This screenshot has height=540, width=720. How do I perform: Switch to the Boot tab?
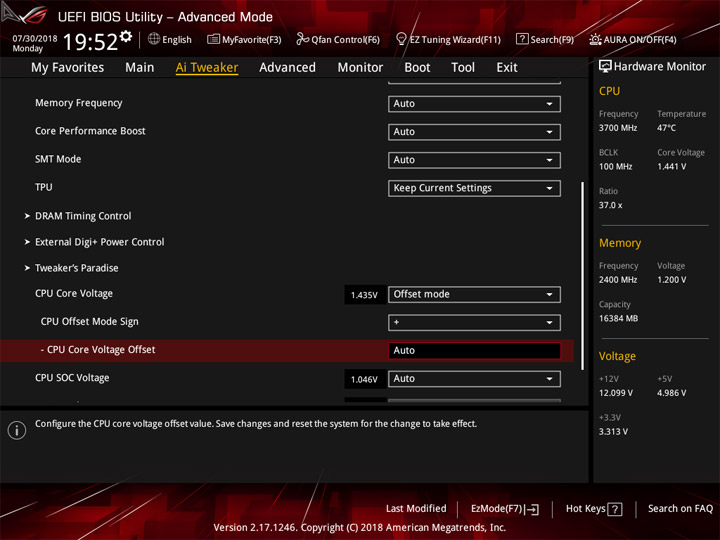417,68
